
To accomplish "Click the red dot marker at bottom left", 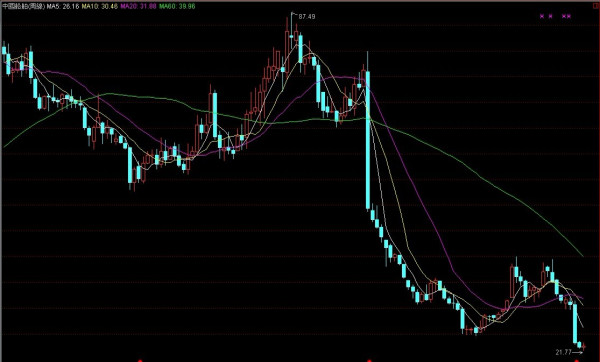I will point(140,360).
